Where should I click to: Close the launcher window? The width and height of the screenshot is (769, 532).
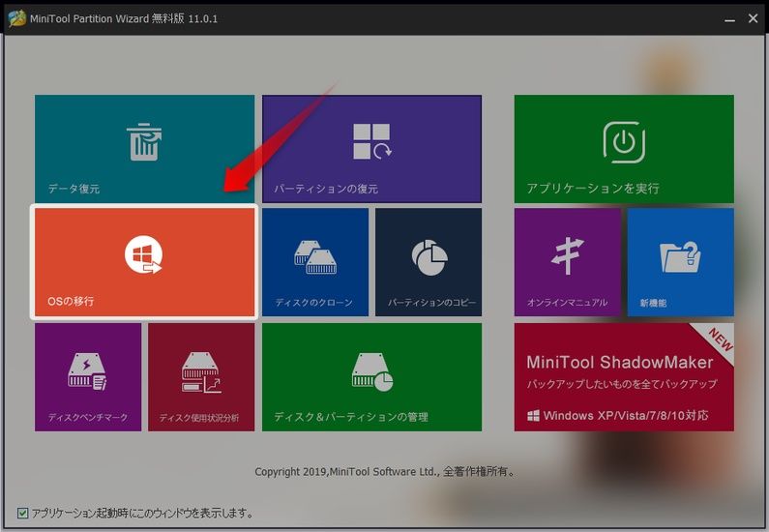click(754, 18)
